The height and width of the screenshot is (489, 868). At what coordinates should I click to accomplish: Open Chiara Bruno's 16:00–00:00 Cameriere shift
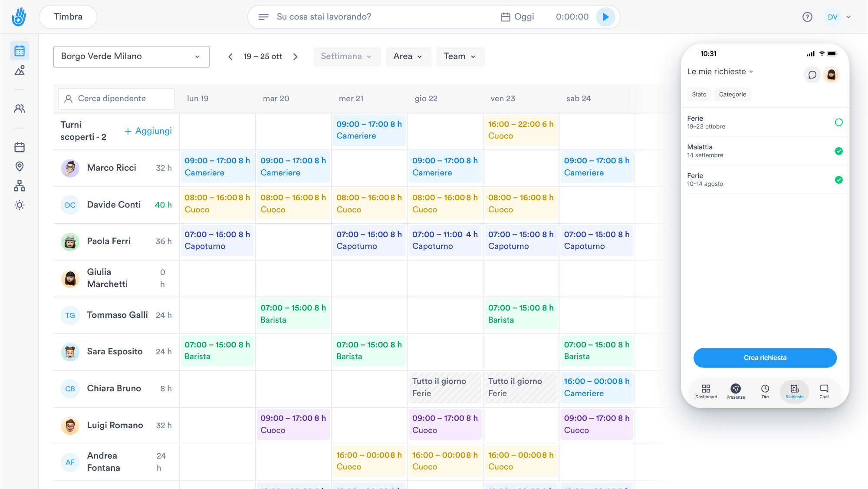point(596,388)
